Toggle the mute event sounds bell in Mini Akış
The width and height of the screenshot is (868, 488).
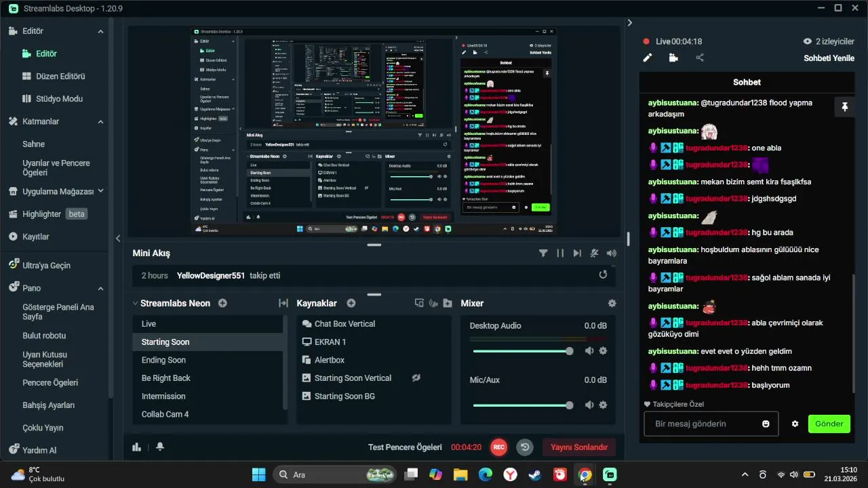pyautogui.click(x=594, y=253)
